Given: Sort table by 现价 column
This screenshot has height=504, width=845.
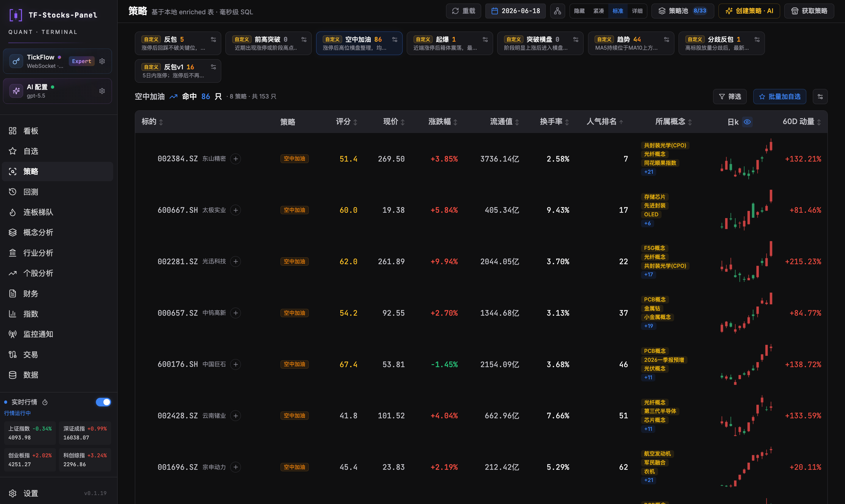Looking at the screenshot, I should (x=394, y=122).
